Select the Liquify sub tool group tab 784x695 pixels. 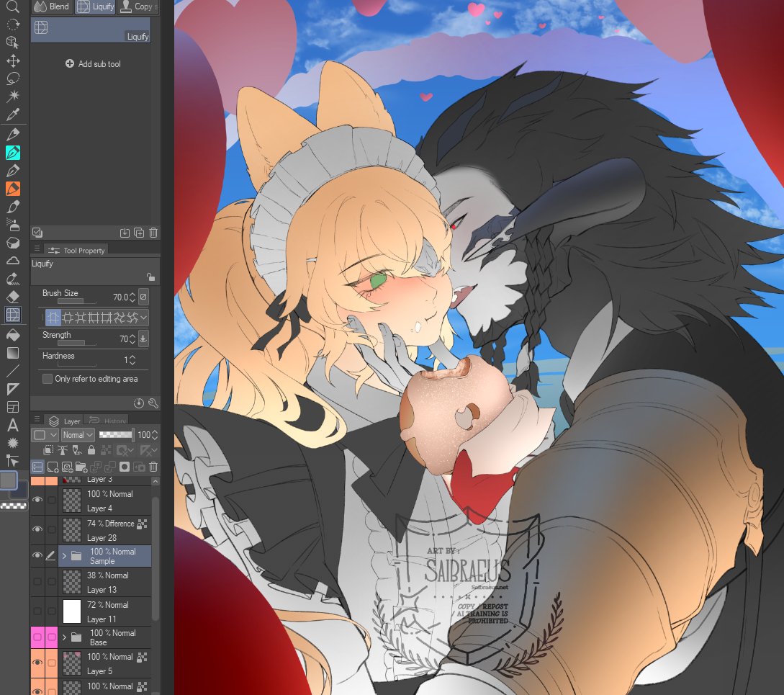[94, 6]
